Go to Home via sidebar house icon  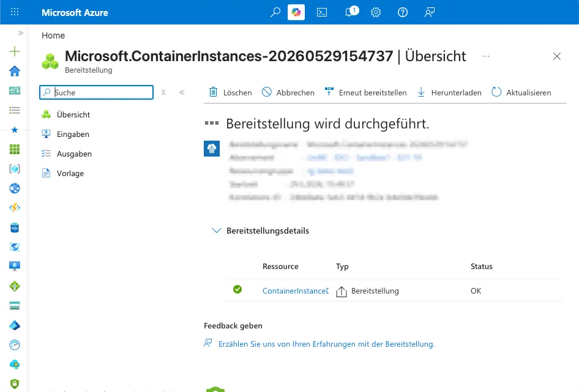click(x=15, y=71)
